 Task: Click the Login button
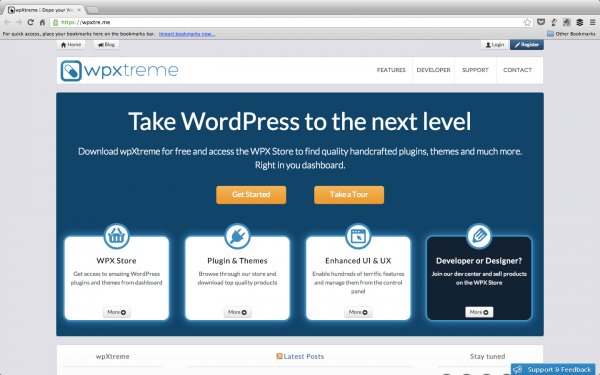click(x=495, y=45)
